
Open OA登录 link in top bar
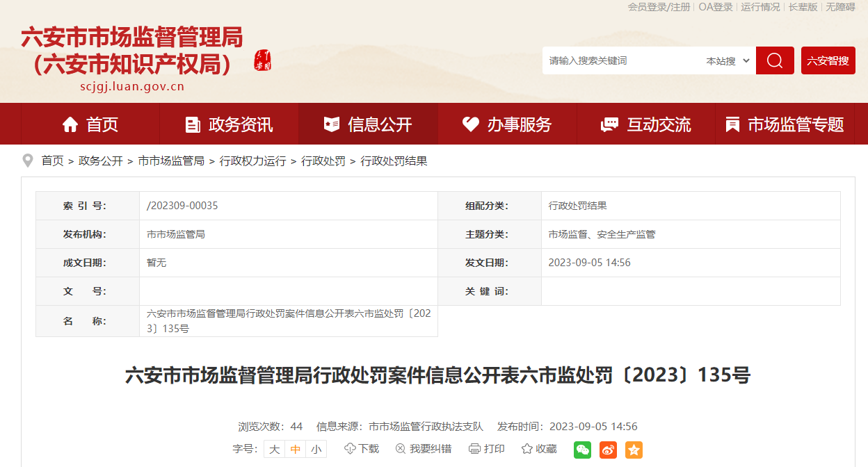pyautogui.click(x=716, y=7)
